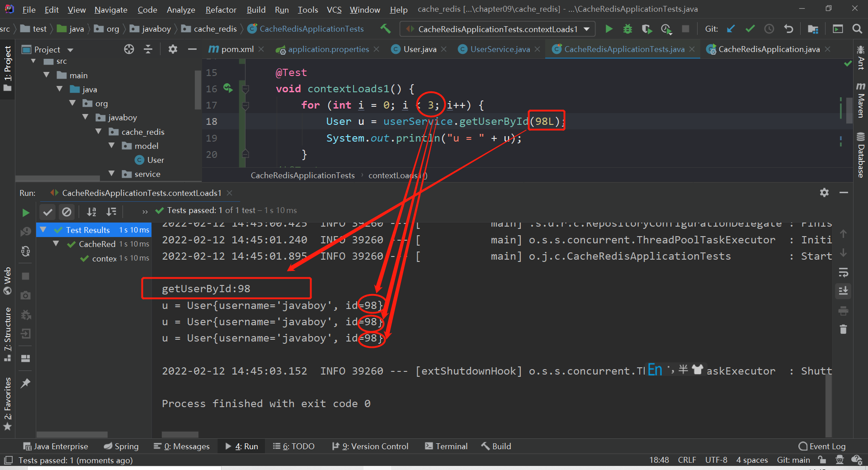The height and width of the screenshot is (470, 868).
Task: Collapse the Test Results node
Action: tap(43, 230)
